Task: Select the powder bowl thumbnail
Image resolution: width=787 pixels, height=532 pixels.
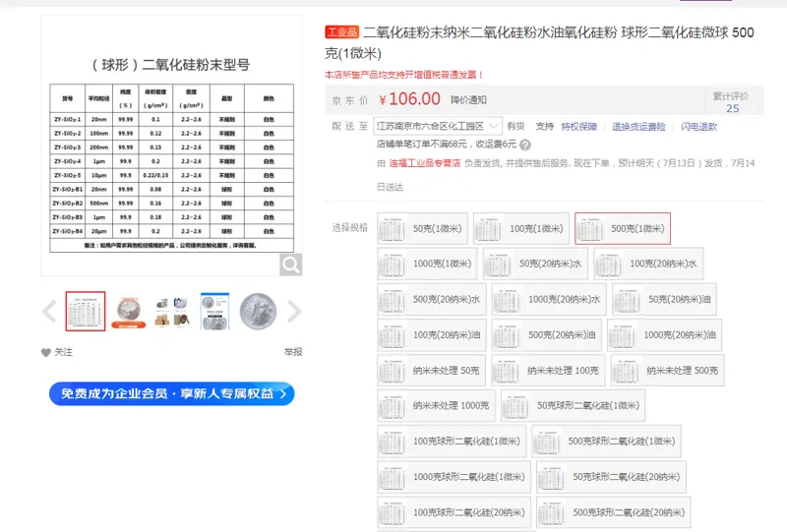Action: coord(129,311)
